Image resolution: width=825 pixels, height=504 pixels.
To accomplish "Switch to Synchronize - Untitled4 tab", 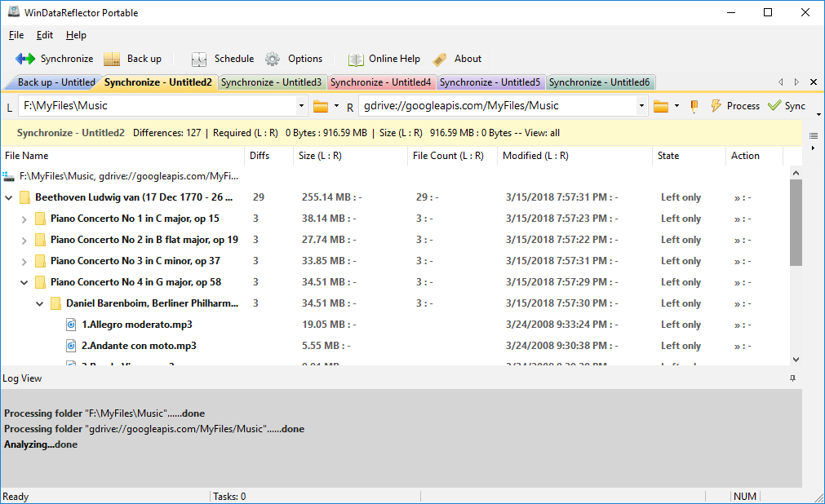I will [380, 82].
